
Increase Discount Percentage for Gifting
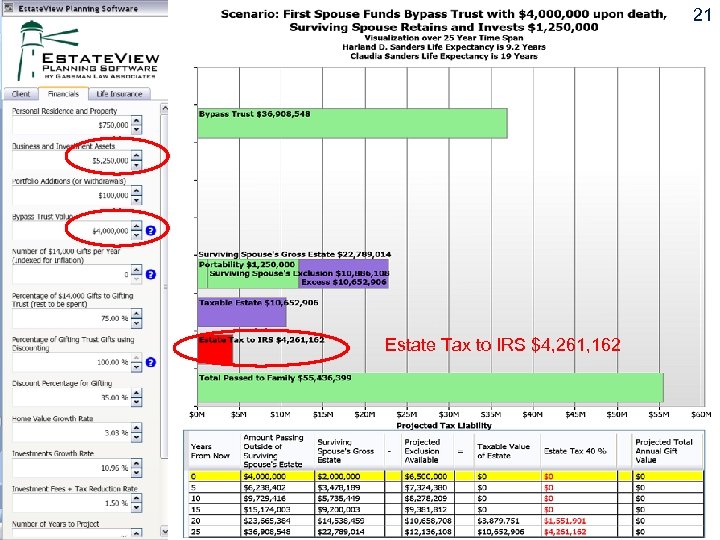(136, 393)
